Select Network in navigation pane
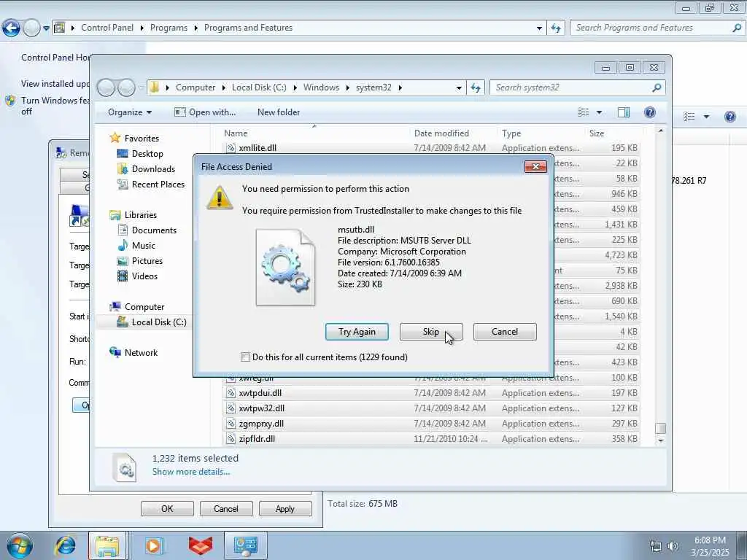 click(141, 353)
